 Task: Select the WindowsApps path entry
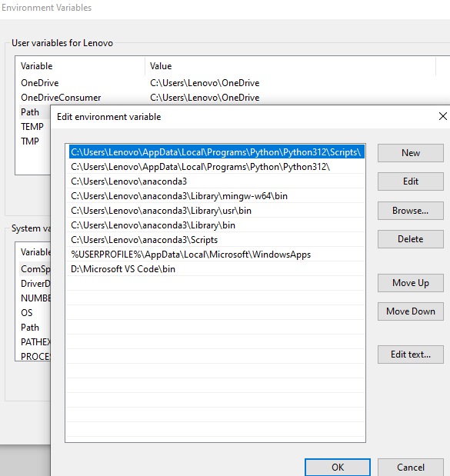click(215, 255)
